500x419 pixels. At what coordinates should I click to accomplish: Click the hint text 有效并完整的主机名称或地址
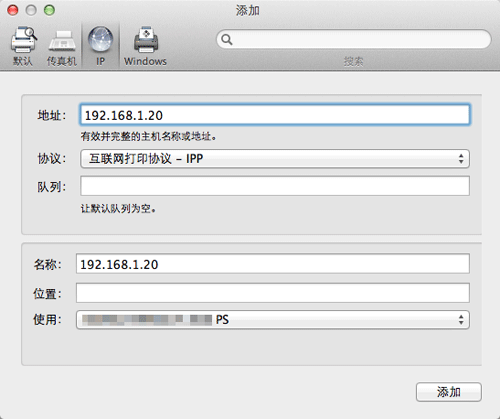[148, 136]
